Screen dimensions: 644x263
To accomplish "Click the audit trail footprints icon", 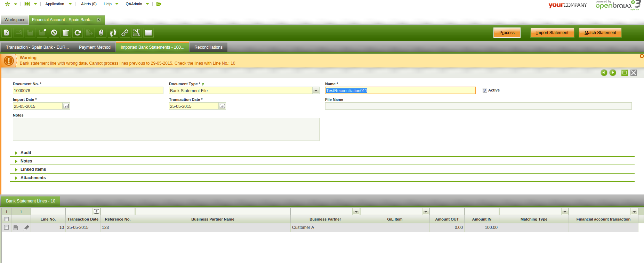I will pyautogui.click(x=113, y=33).
